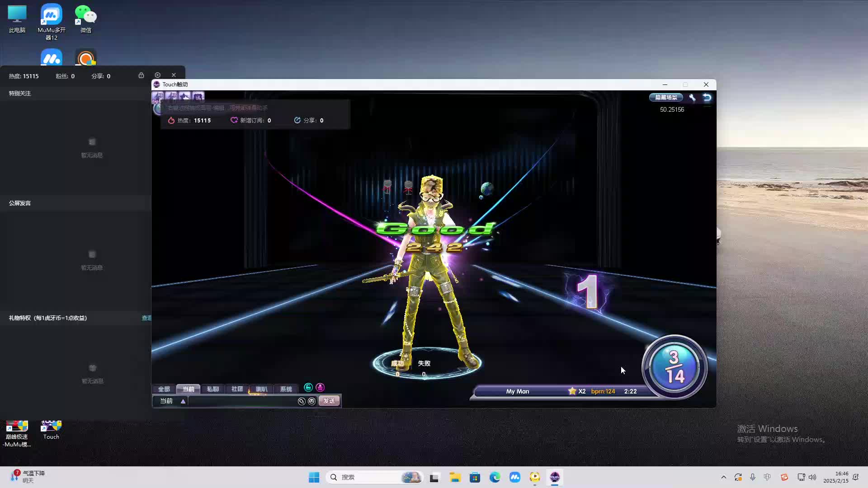Screen dimensions: 868x488
Task: Expand the 当前 chat channel dropdown arrow
Action: [183, 401]
